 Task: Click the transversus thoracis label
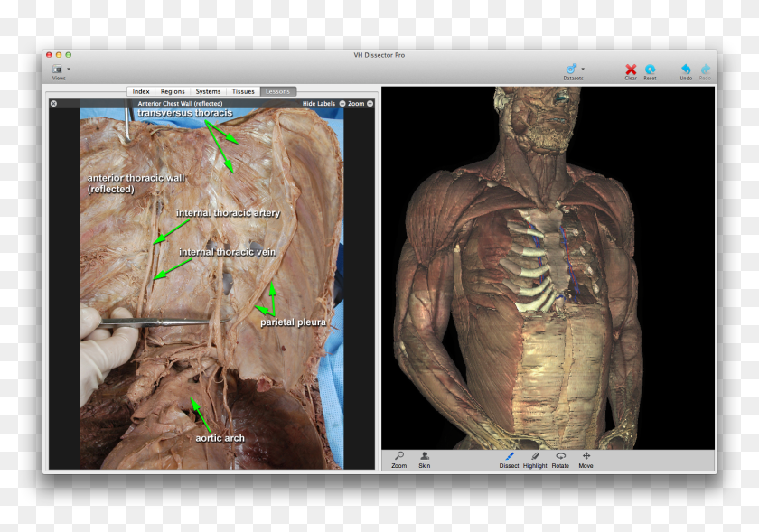(185, 113)
